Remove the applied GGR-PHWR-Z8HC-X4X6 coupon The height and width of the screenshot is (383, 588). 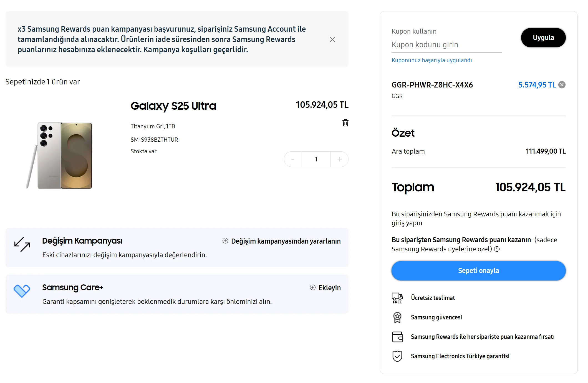point(562,85)
